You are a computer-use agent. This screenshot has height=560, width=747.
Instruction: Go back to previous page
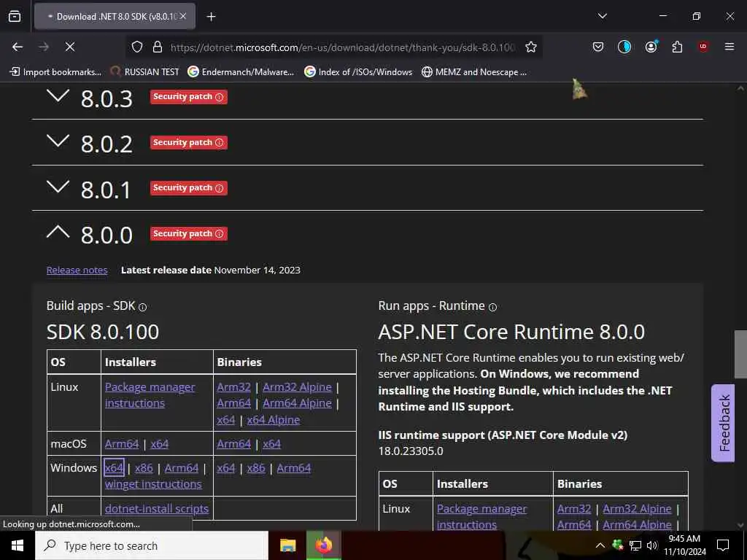[x=18, y=47]
